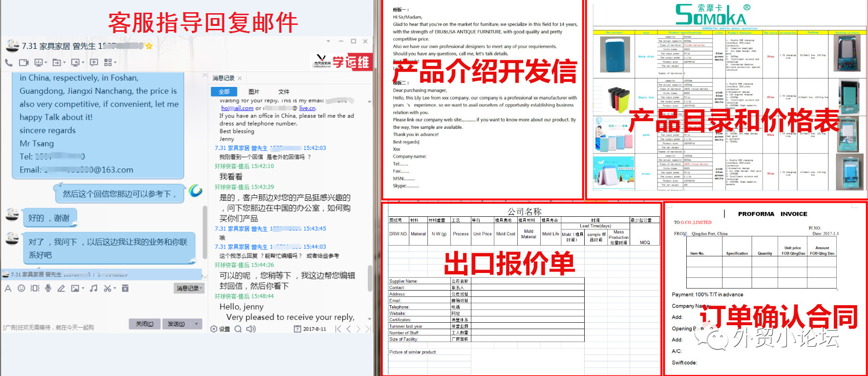
Task: Click the send picture icon
Action: 75,289
